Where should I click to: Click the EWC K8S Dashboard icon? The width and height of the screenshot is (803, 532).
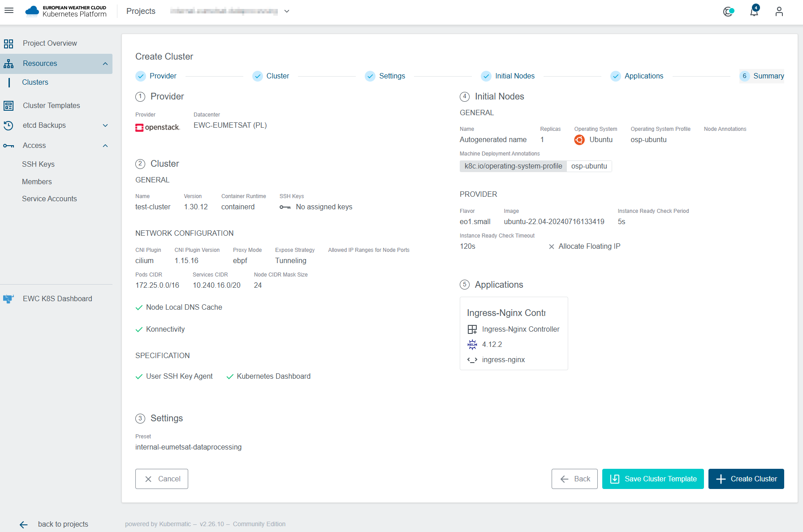tap(9, 299)
